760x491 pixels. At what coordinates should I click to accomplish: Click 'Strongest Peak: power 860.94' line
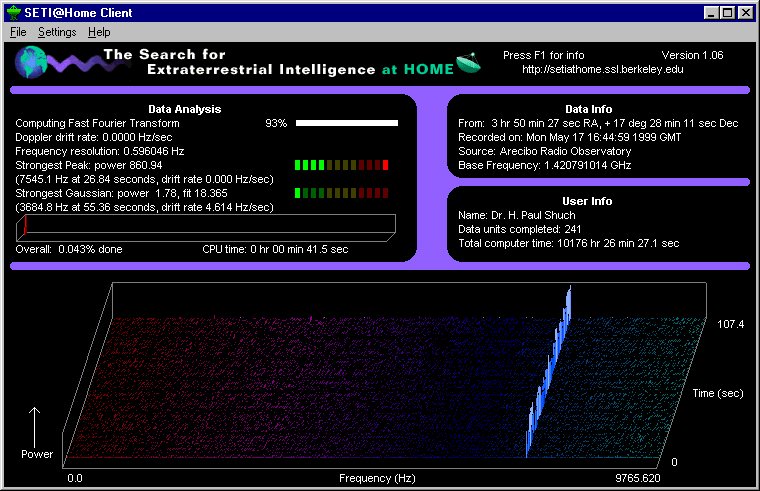[x=89, y=165]
